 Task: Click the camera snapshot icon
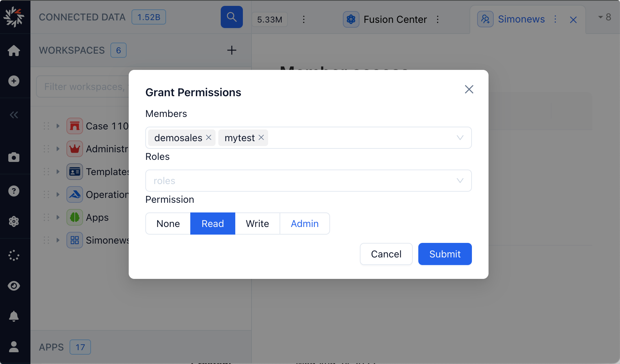click(x=14, y=157)
